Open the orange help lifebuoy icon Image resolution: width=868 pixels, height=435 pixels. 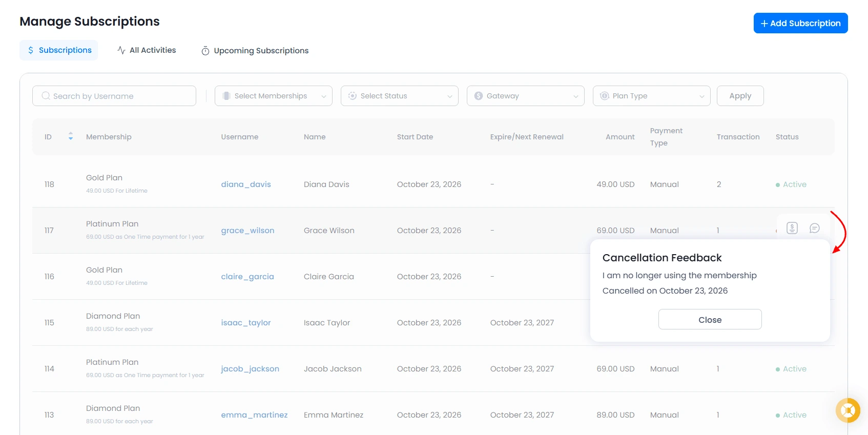[848, 410]
